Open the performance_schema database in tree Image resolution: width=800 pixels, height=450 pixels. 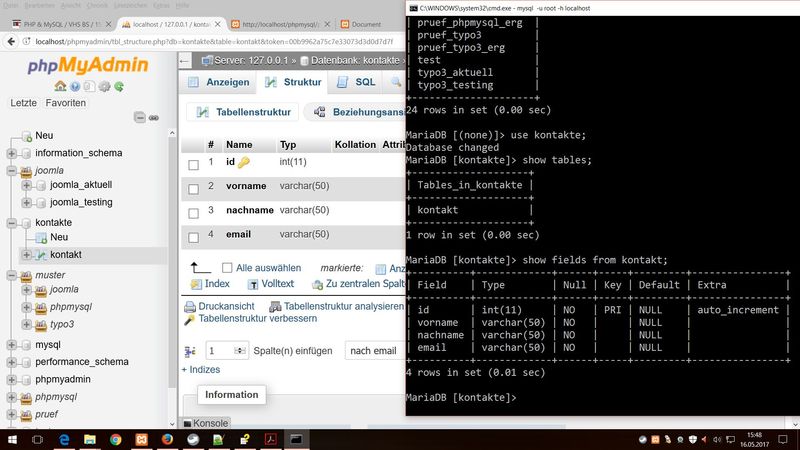pyautogui.click(x=82, y=362)
